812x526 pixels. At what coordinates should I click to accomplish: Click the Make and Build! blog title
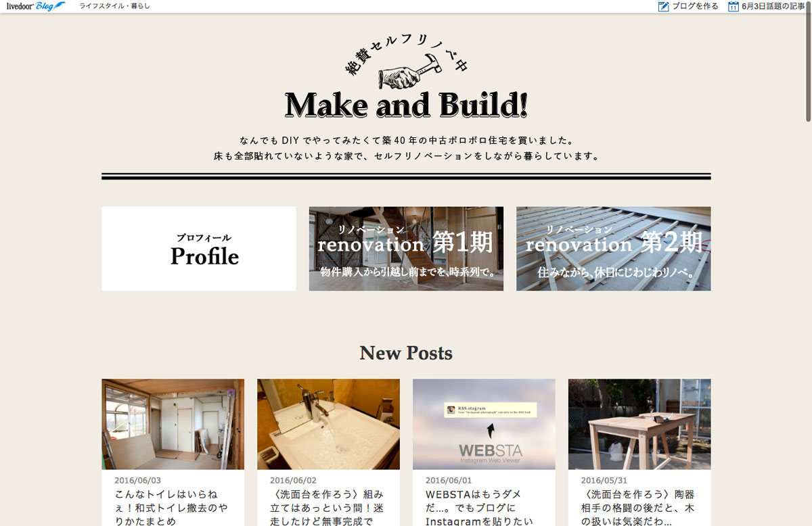[x=406, y=105]
